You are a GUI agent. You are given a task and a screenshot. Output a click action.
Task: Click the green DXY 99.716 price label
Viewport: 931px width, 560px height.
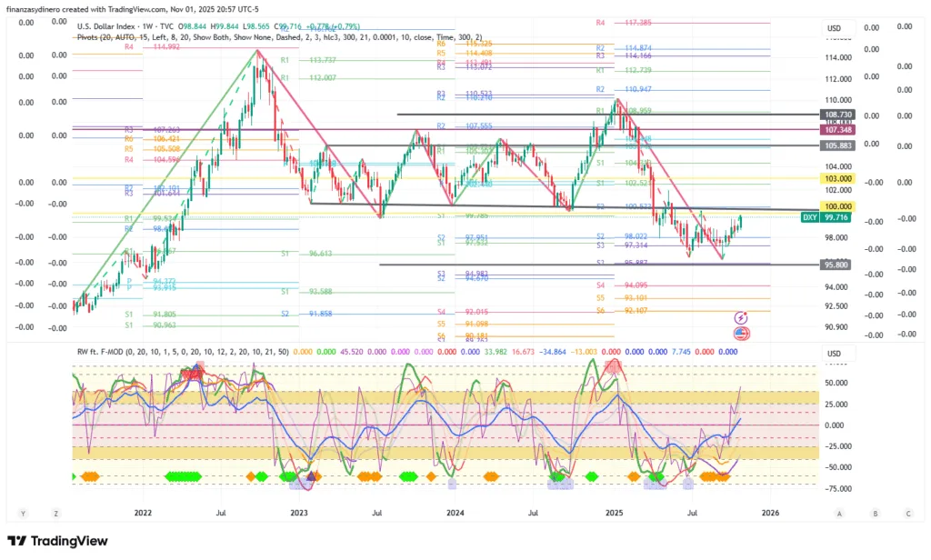click(826, 217)
